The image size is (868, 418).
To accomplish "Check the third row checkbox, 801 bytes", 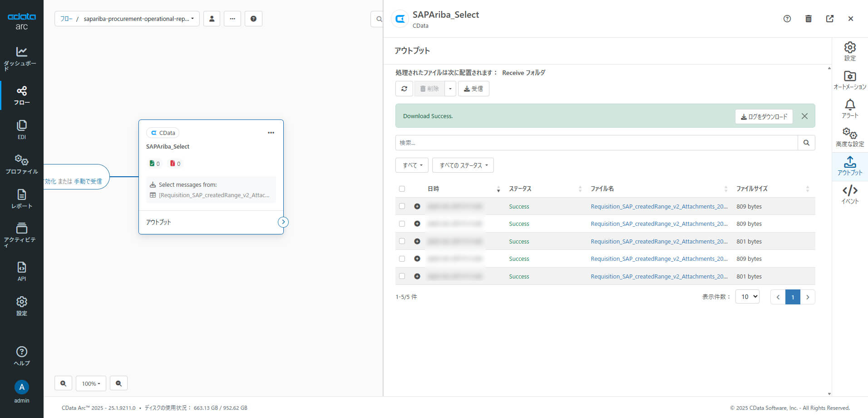I will [x=402, y=241].
